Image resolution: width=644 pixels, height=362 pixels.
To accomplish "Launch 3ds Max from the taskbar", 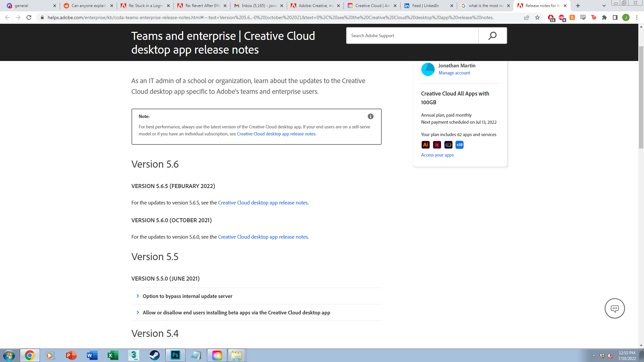I will [133, 355].
